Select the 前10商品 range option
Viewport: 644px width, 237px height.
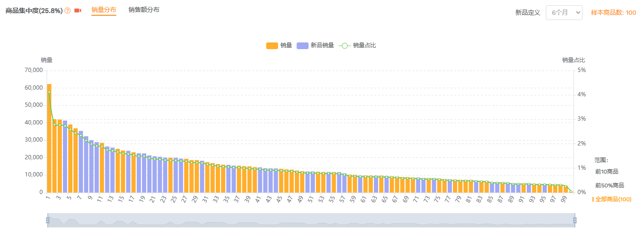pos(607,172)
